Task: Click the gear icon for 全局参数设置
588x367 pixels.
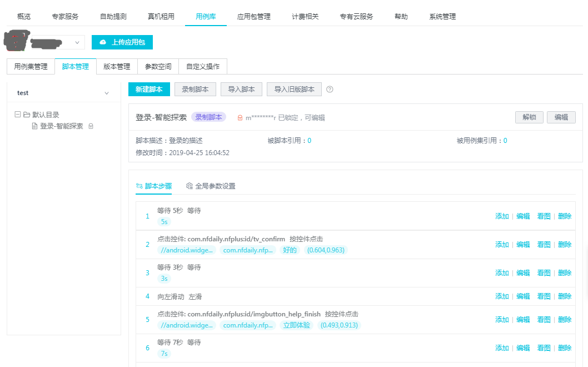Action: (x=190, y=186)
